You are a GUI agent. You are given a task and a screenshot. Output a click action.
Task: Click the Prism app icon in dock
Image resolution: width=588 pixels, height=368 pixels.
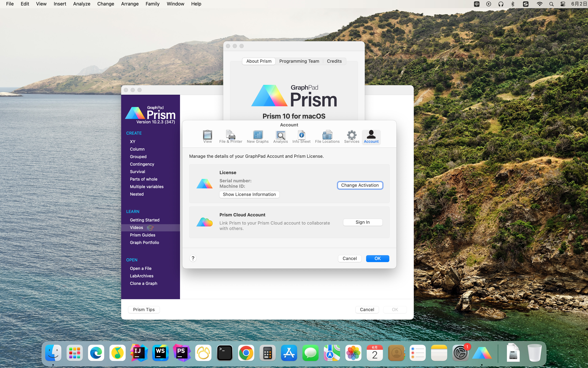[482, 353]
